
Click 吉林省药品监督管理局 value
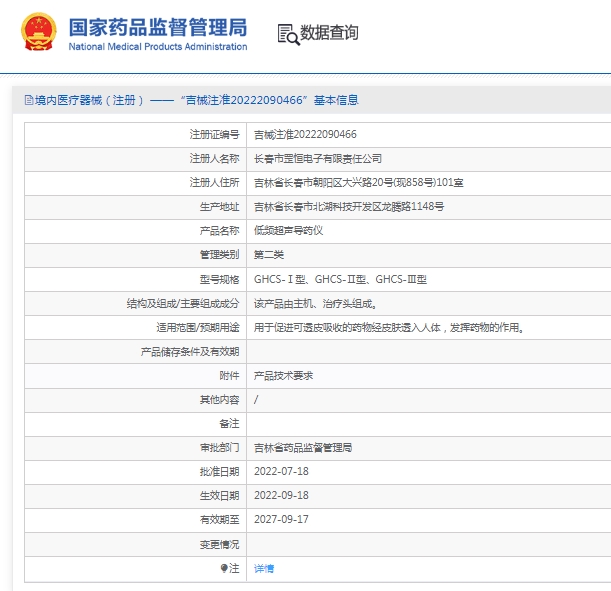click(x=303, y=448)
